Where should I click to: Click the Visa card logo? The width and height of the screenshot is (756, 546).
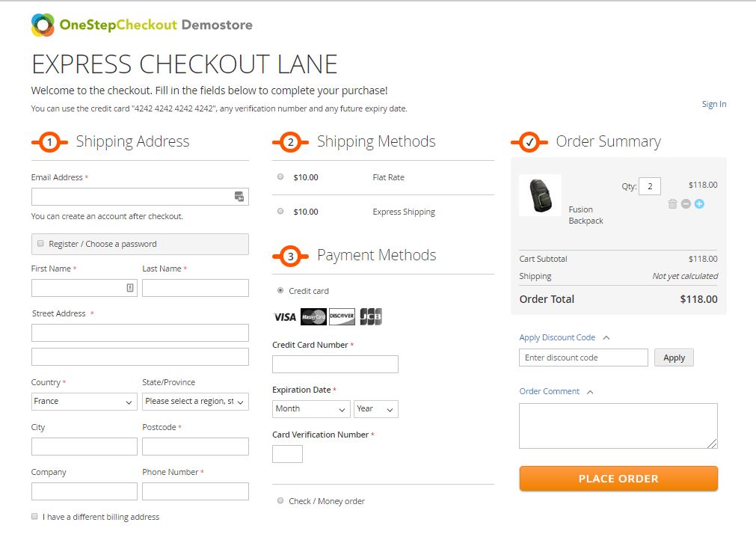click(x=284, y=317)
